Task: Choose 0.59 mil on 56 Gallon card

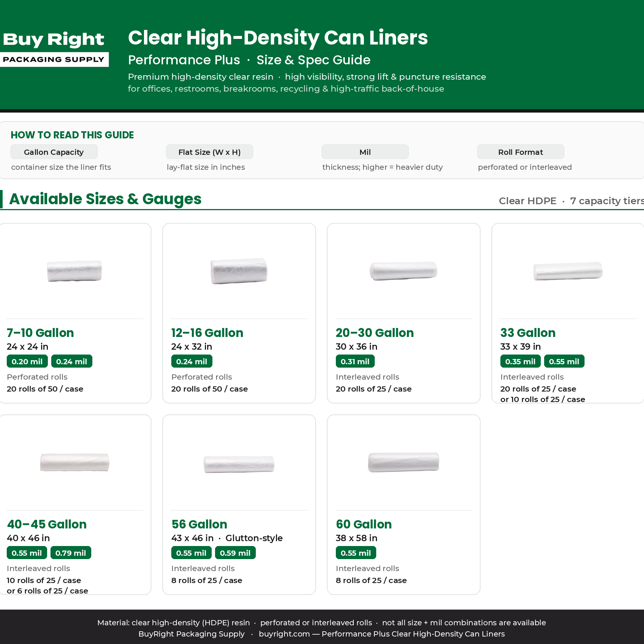Action: (x=235, y=553)
